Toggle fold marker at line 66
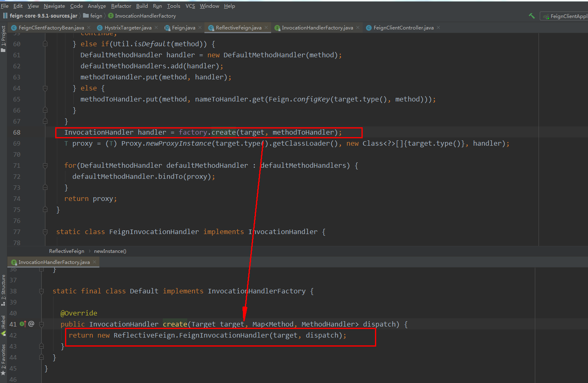This screenshot has height=383, width=588. pos(45,110)
